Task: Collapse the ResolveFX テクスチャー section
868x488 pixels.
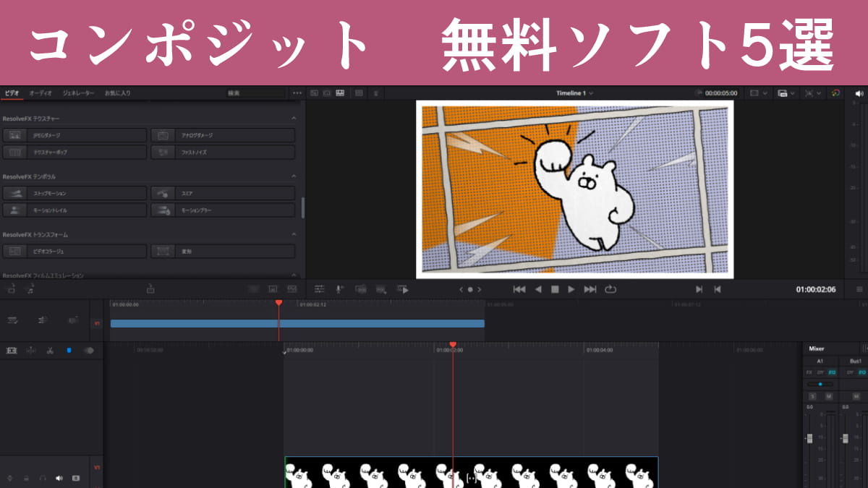Action: pos(294,118)
